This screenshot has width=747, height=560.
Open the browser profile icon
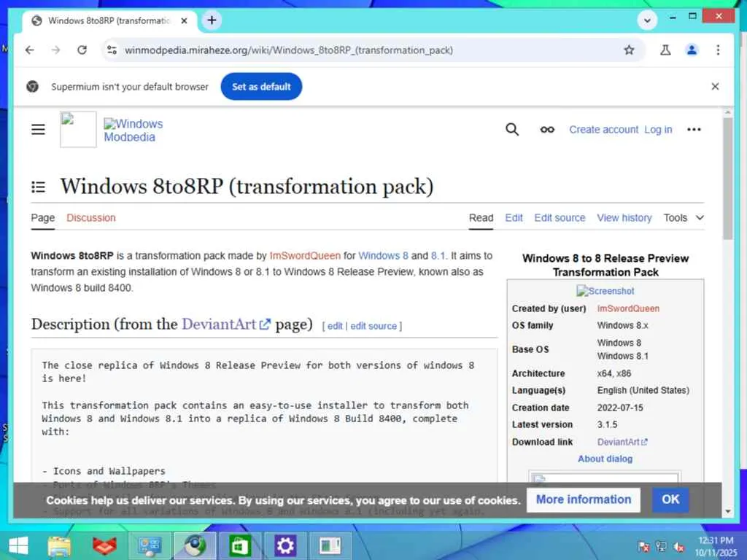click(692, 50)
